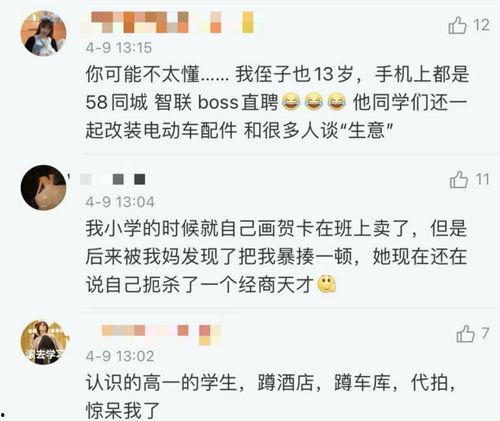View the dark avatar of the 13:04 commenter

click(x=44, y=187)
